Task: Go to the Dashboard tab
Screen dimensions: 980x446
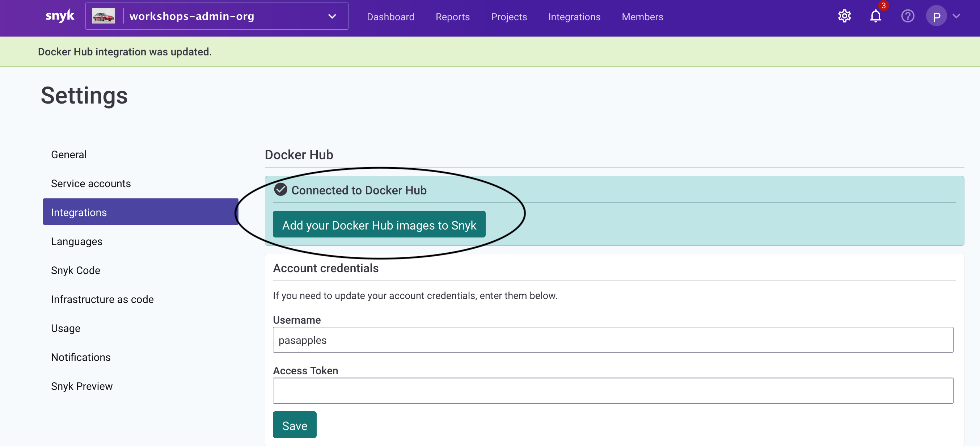Action: pos(390,17)
